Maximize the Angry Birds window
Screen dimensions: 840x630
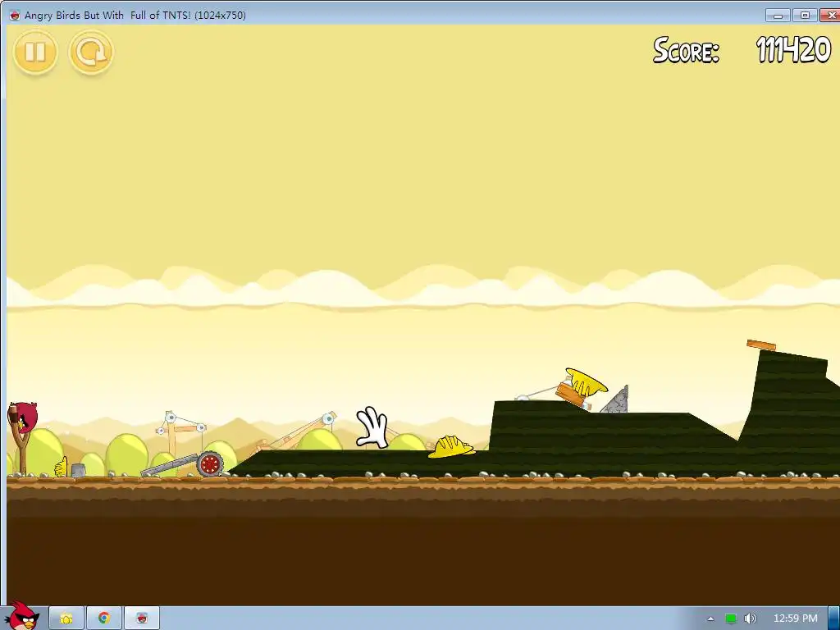805,15
